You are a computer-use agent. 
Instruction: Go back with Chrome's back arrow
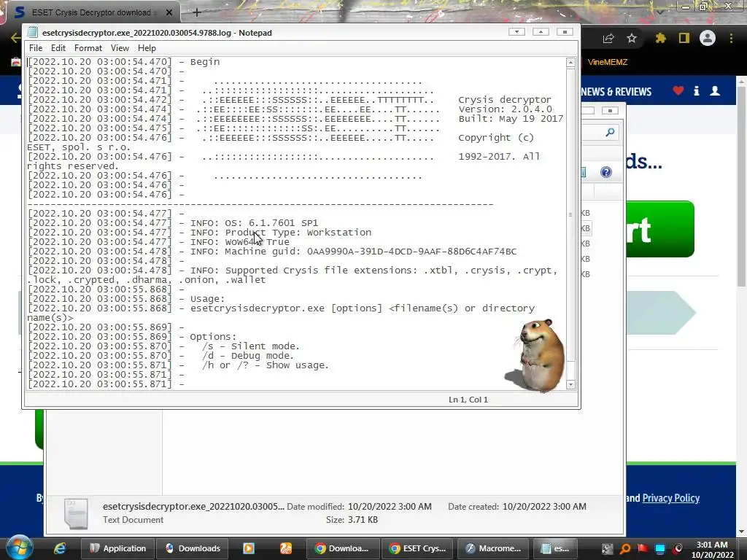tap(16, 38)
